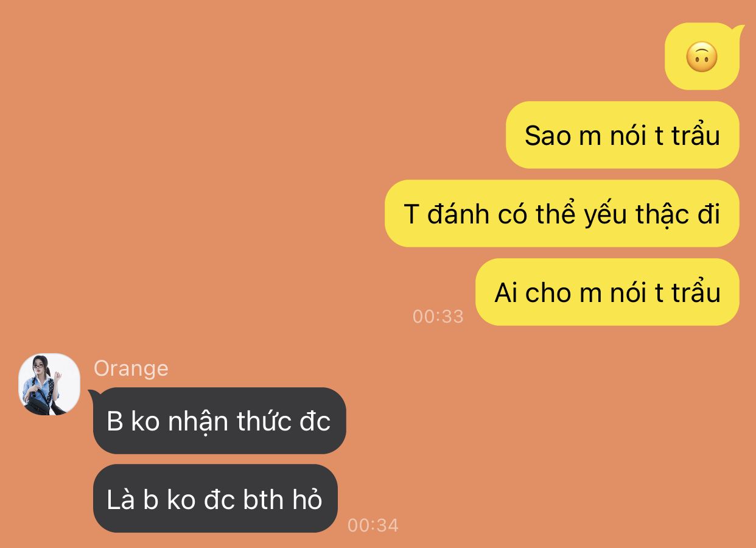Tap the Orange sender name label
Screen dimensions: 756x548
click(x=131, y=368)
